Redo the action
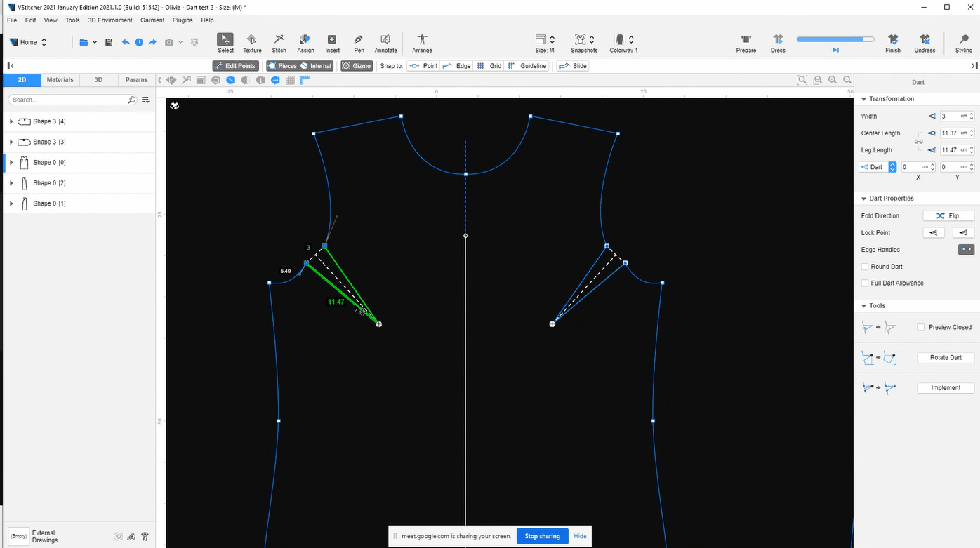 (x=152, y=42)
